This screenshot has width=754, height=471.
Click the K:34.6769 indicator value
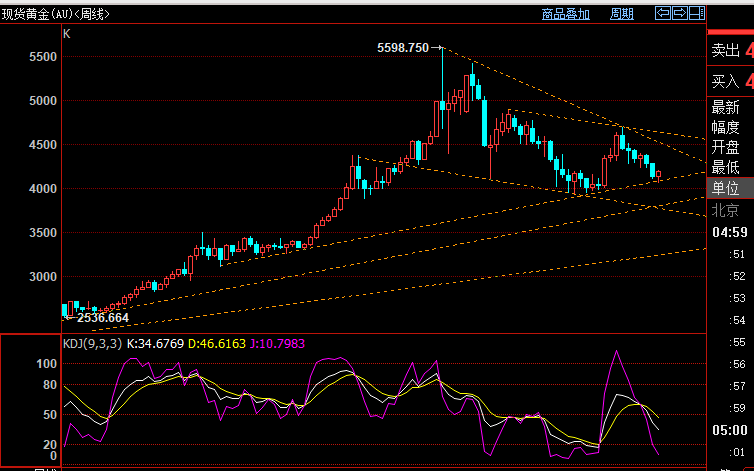(155, 344)
